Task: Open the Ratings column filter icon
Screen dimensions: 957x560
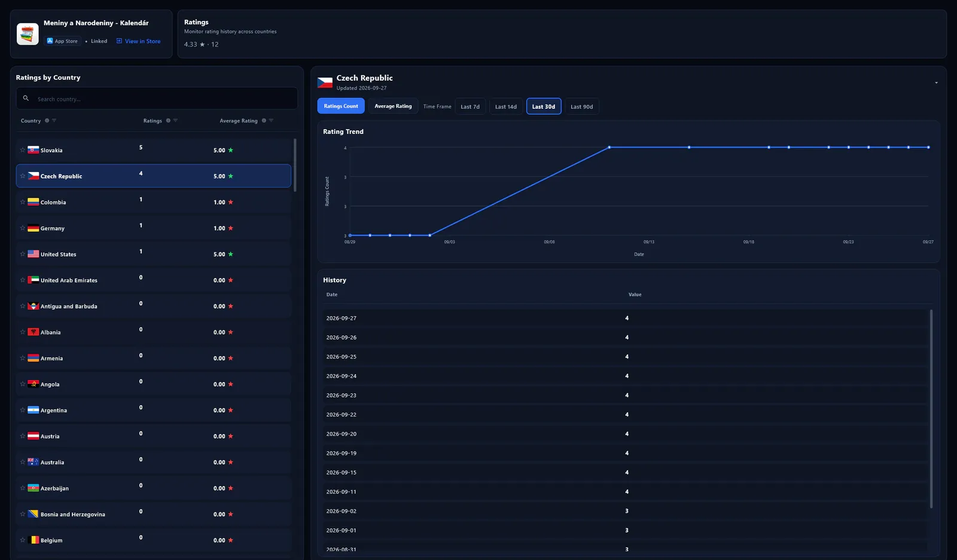Action: pyautogui.click(x=175, y=121)
